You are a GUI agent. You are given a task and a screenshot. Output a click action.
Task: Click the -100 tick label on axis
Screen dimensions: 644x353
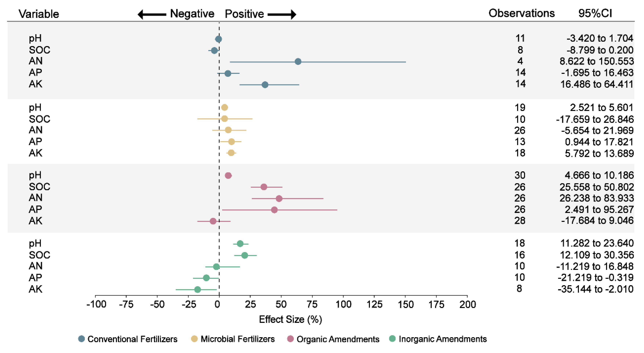(96, 304)
